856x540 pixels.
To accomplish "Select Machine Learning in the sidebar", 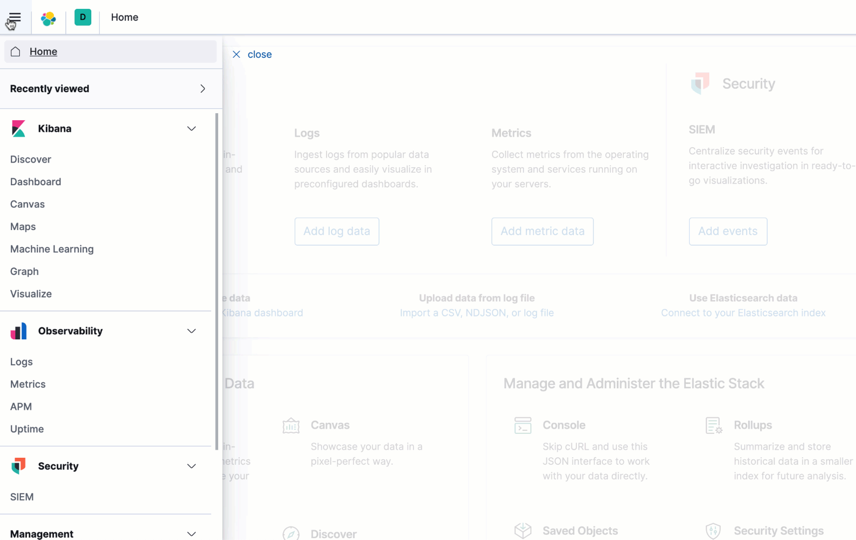I will (x=52, y=249).
